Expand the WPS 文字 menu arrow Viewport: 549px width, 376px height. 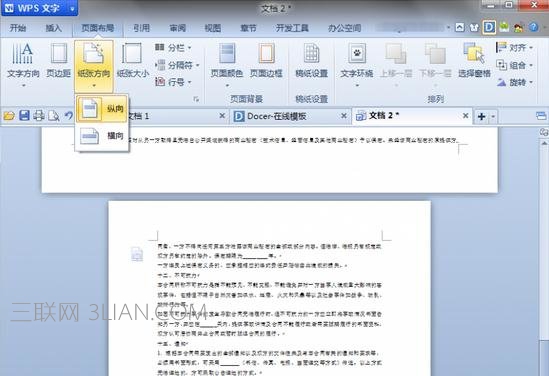[72, 8]
